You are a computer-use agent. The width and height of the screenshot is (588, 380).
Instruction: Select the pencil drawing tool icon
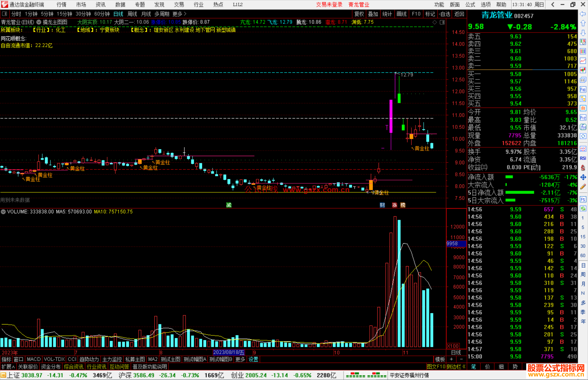click(x=583, y=187)
